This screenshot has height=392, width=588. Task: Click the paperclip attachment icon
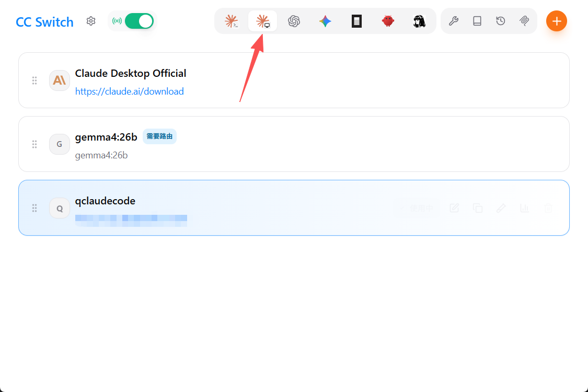tap(524, 21)
